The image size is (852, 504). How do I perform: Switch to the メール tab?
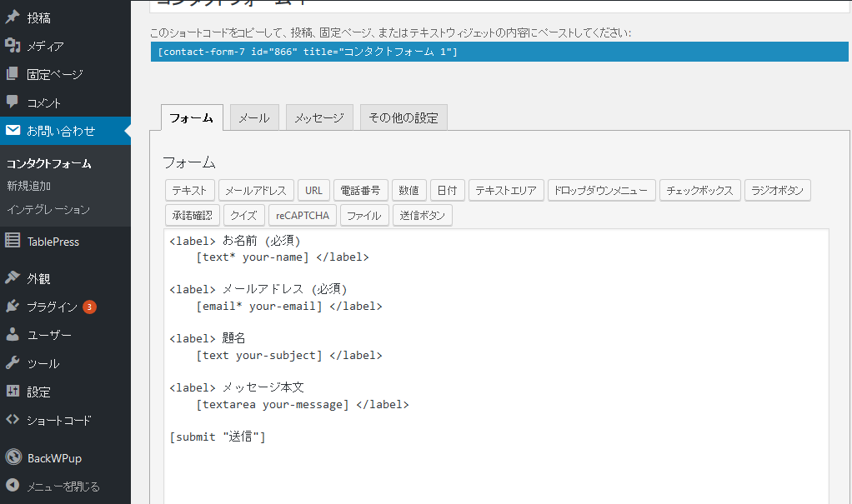[254, 118]
